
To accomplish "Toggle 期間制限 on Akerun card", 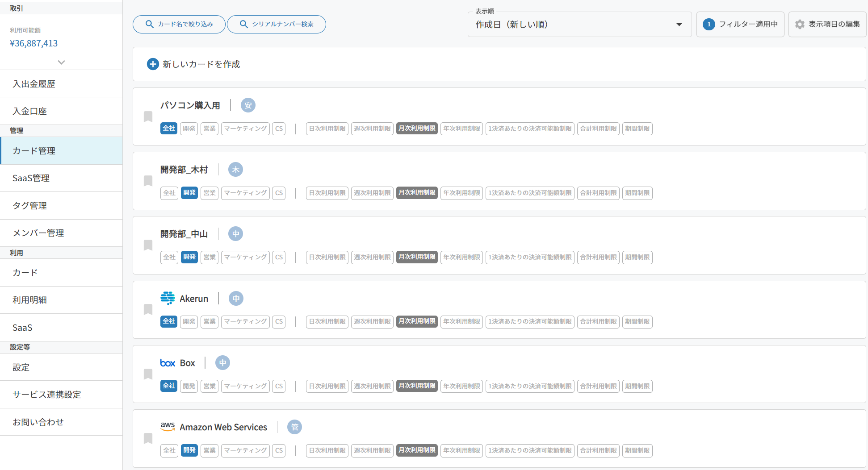I will pyautogui.click(x=637, y=321).
